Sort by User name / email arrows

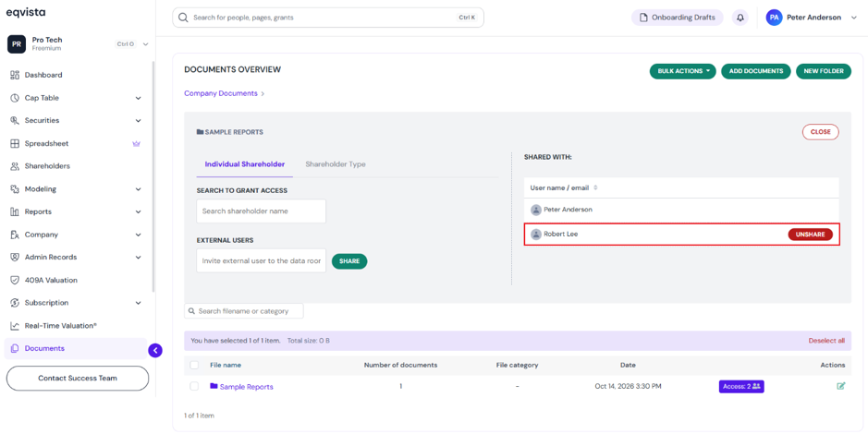595,188
